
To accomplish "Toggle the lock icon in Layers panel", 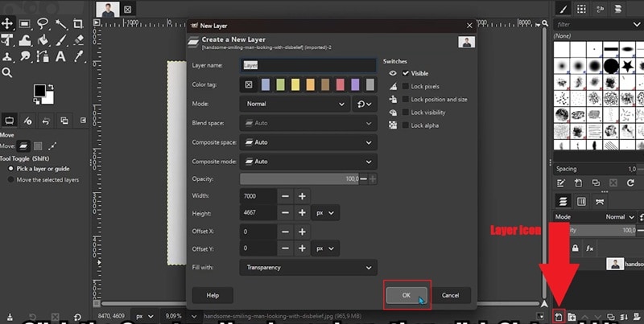I will (x=575, y=248).
